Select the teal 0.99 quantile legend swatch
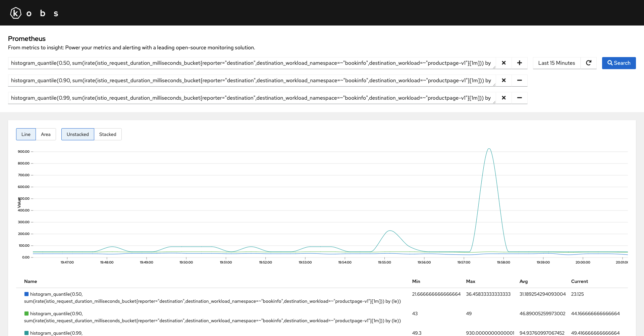The width and height of the screenshot is (644, 336). 26,333
